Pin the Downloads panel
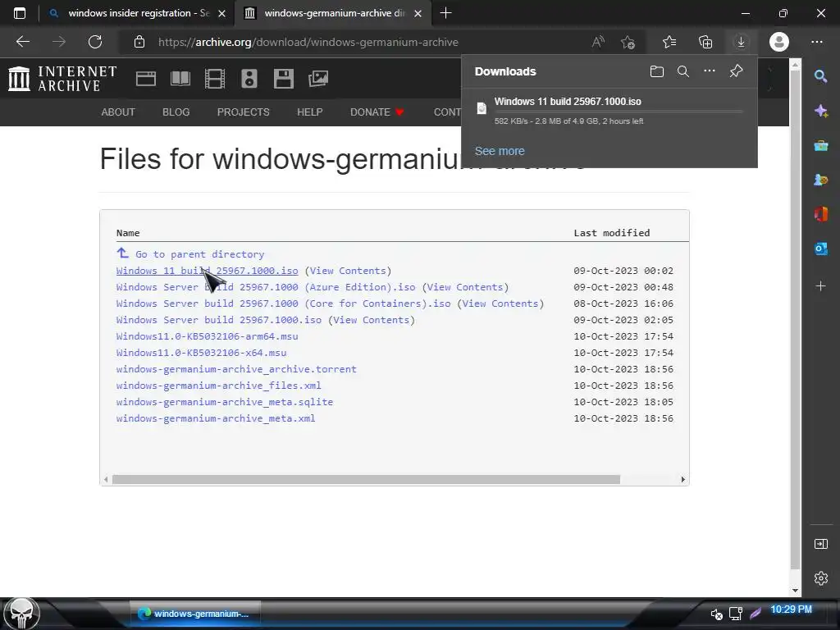 [x=736, y=71]
